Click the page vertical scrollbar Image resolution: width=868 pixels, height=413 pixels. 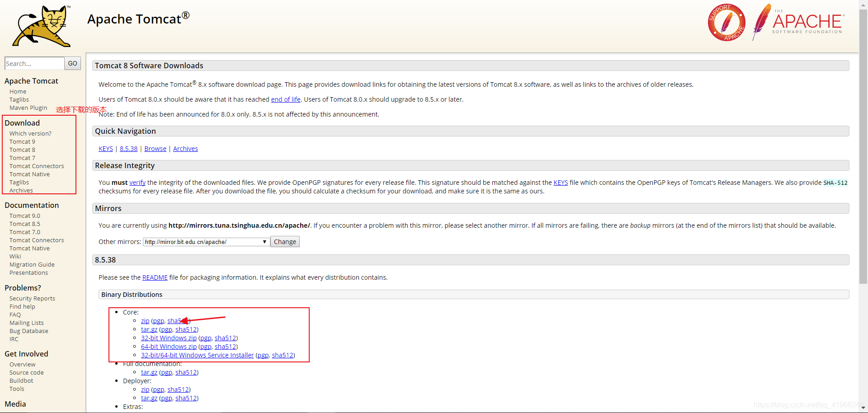[863, 146]
